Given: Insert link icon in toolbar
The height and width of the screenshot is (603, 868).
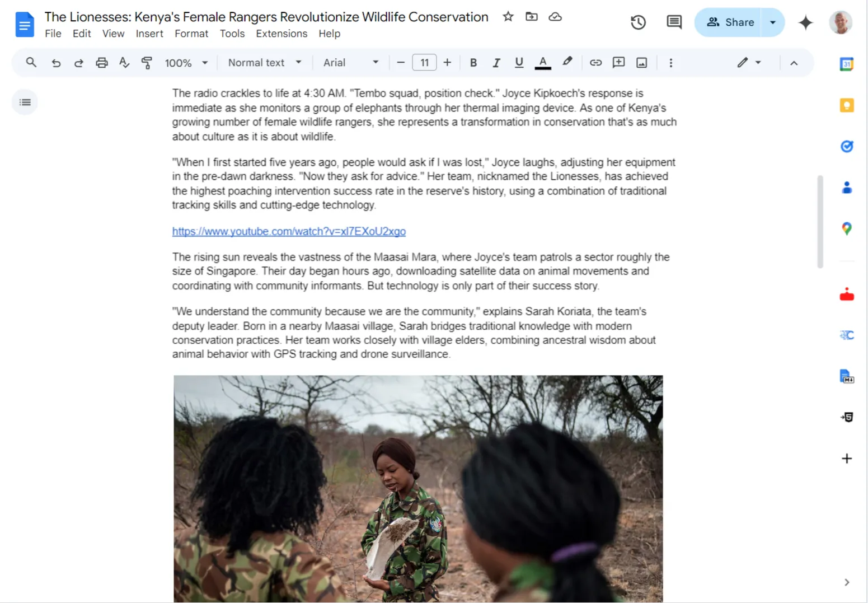Looking at the screenshot, I should tap(595, 63).
